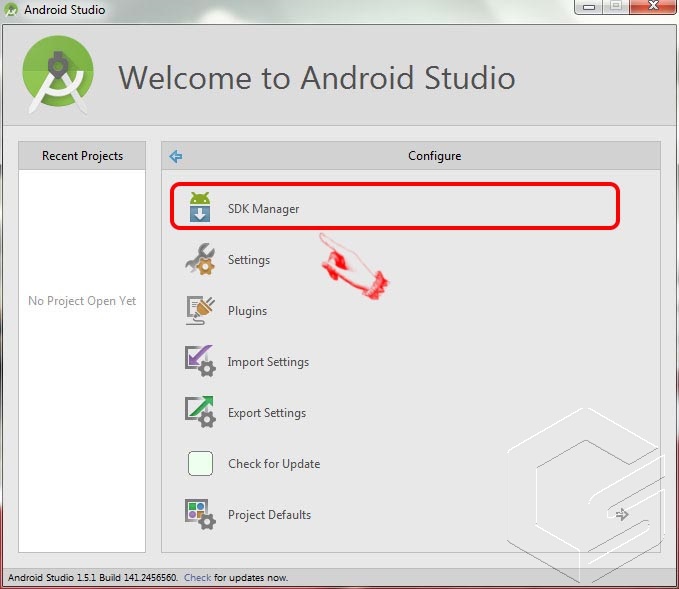This screenshot has width=679, height=589.
Task: Click the Check for Update blank icon
Action: [200, 463]
